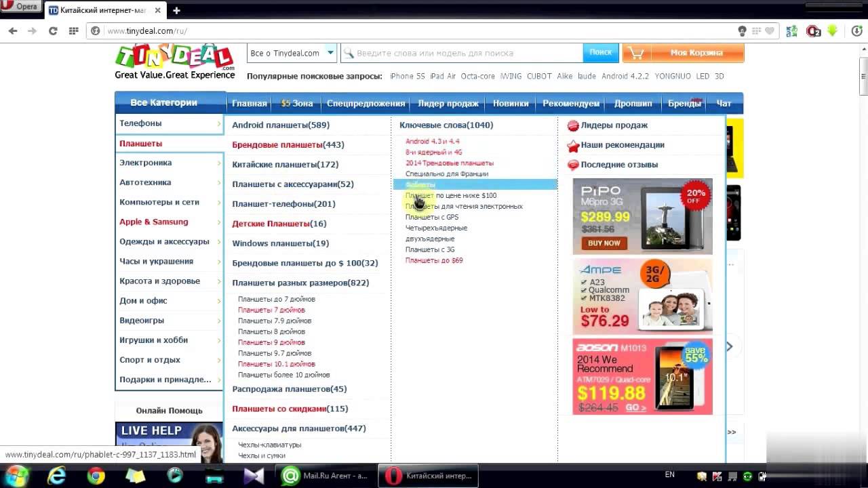This screenshot has height=488, width=868.
Task: Click the shopping cart icon
Action: point(635,53)
